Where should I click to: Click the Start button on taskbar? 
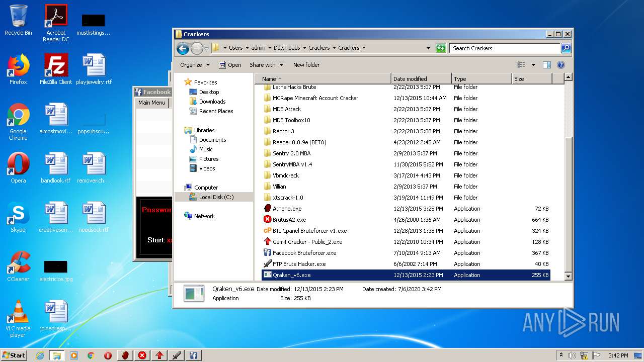pos(14,355)
